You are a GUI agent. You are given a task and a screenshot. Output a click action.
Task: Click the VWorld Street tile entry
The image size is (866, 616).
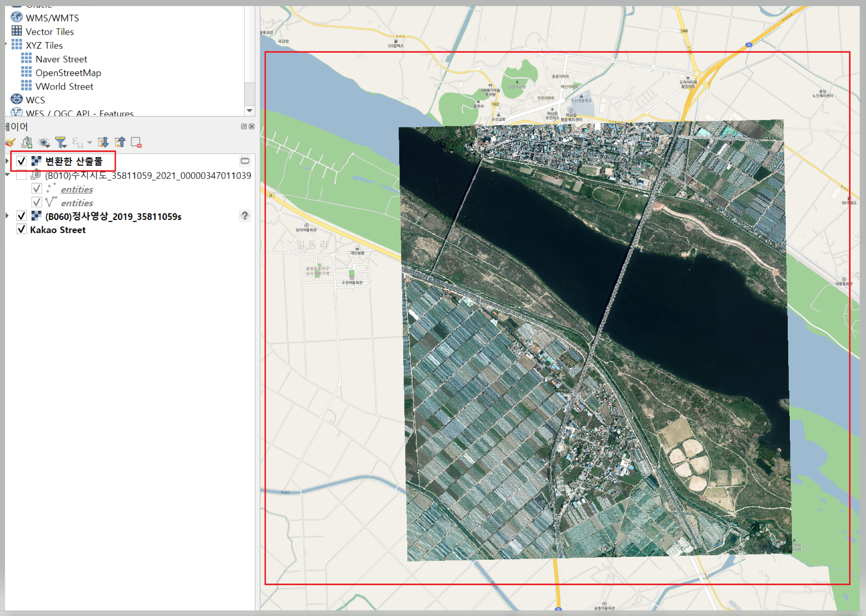[x=64, y=86]
